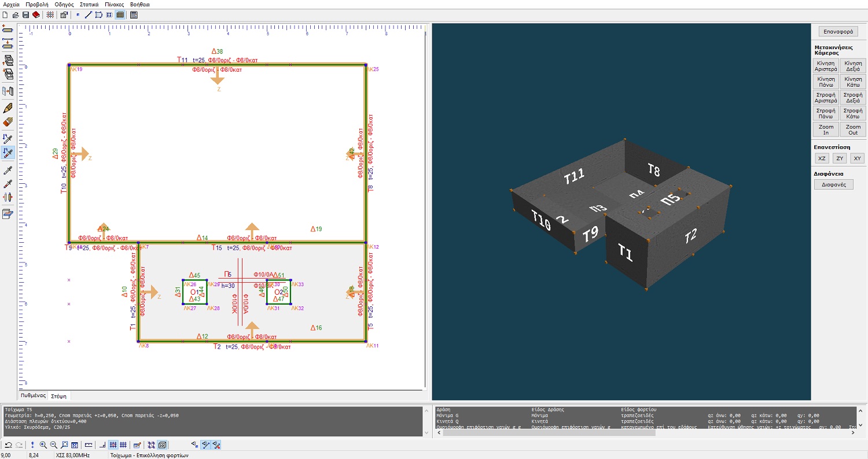Select the single point drawing tool

click(x=78, y=14)
